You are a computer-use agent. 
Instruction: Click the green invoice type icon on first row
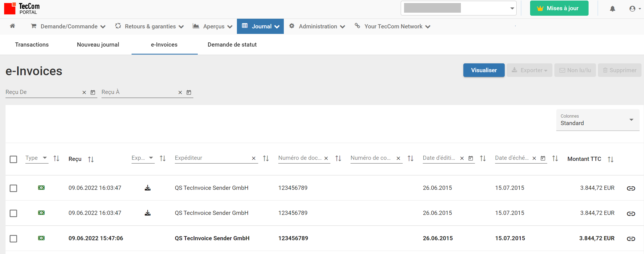[41, 188]
